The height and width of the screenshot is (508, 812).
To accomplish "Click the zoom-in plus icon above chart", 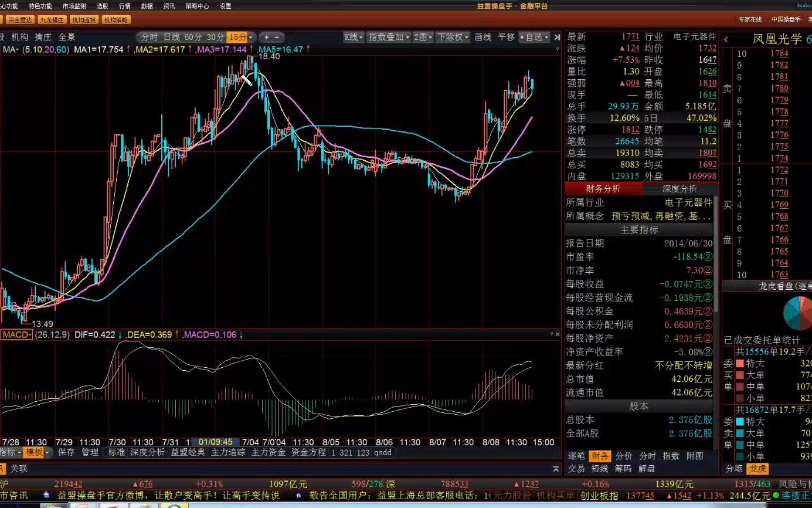I will click(x=267, y=37).
